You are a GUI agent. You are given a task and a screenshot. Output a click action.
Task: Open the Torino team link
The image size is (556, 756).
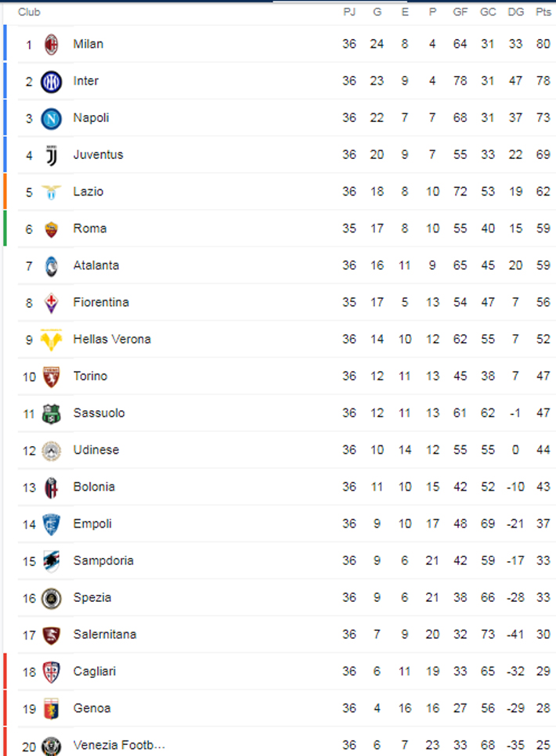tap(90, 376)
